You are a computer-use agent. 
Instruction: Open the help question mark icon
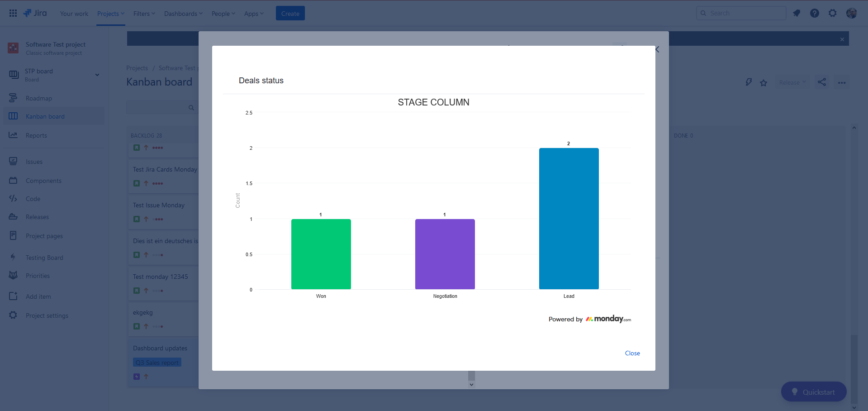click(x=815, y=13)
